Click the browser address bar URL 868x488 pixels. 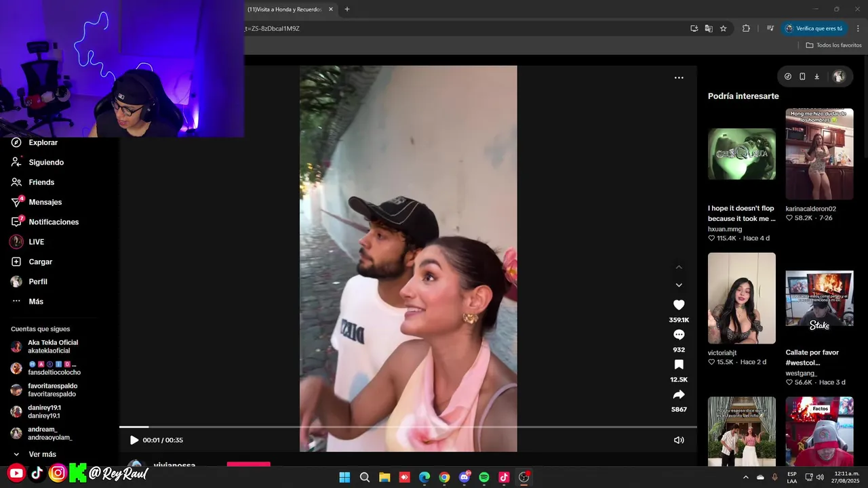pos(272,28)
